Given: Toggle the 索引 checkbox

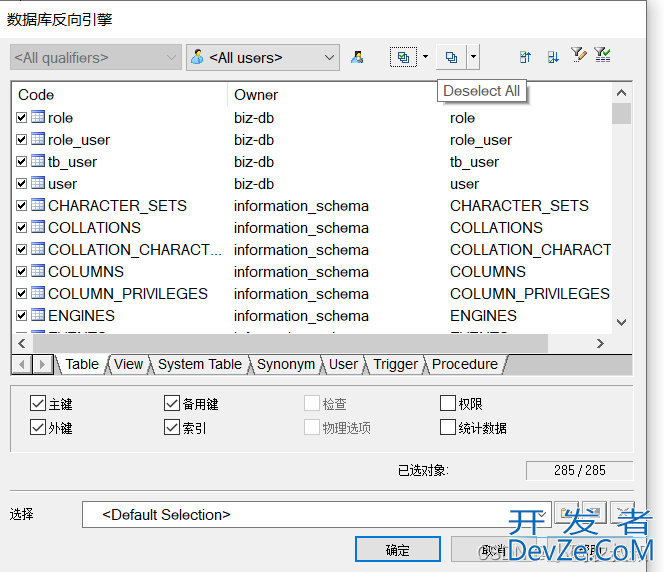Looking at the screenshot, I should tap(172, 427).
